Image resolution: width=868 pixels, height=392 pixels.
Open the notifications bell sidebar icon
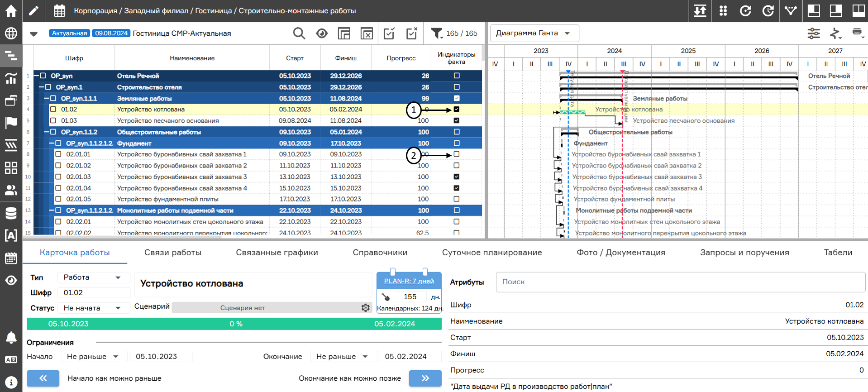click(x=11, y=337)
